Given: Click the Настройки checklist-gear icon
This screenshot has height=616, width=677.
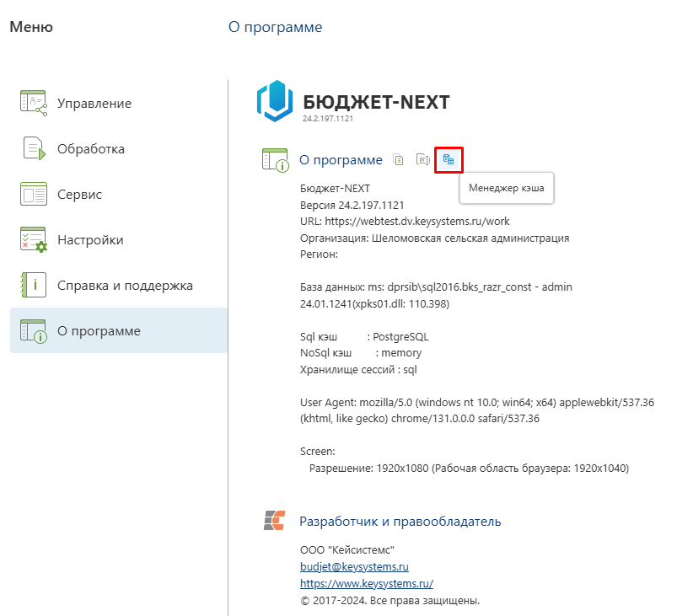Looking at the screenshot, I should [x=34, y=239].
